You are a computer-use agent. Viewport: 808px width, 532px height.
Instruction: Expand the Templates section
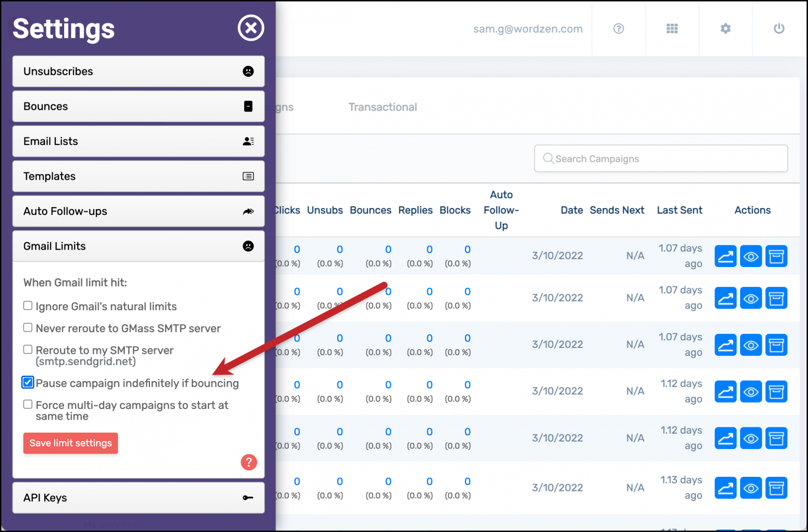[138, 176]
